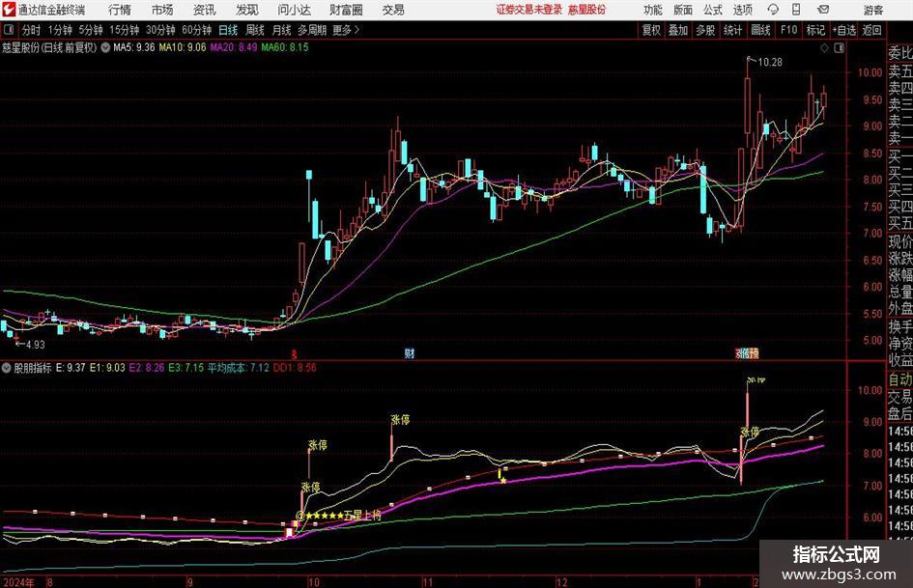Image resolution: width=913 pixels, height=588 pixels.
Task: Select the 60分钟 period
Action: point(196,30)
